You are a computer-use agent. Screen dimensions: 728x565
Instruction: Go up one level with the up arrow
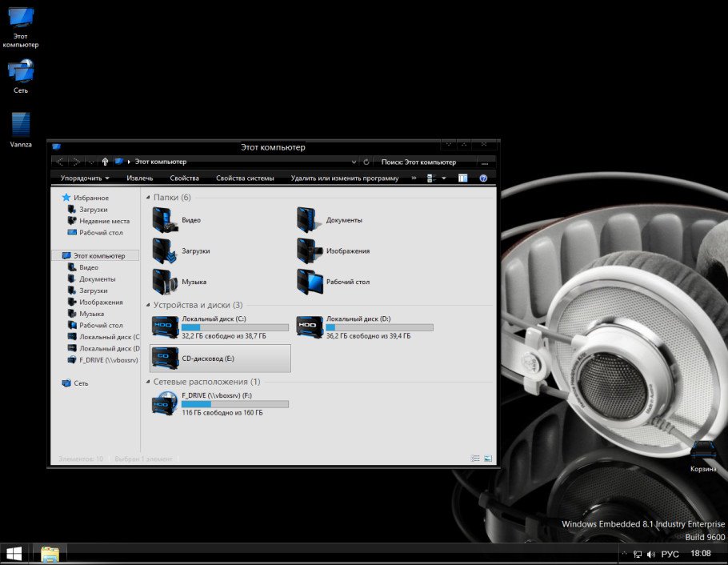[105, 162]
